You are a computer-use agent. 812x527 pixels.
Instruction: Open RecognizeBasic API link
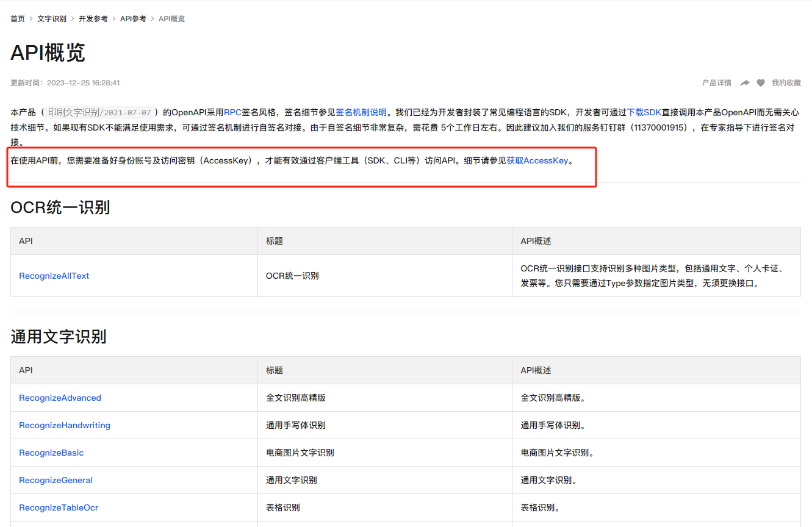point(51,453)
